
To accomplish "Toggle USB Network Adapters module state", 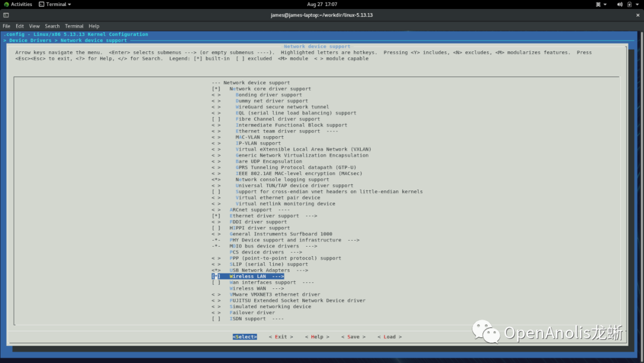I will tap(216, 270).
